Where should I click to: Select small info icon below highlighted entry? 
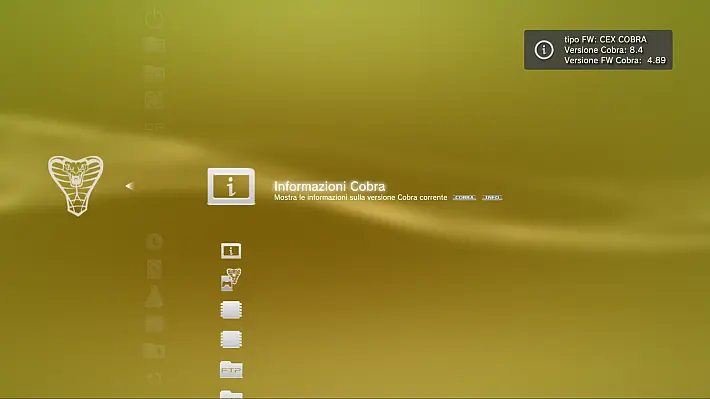(x=231, y=250)
